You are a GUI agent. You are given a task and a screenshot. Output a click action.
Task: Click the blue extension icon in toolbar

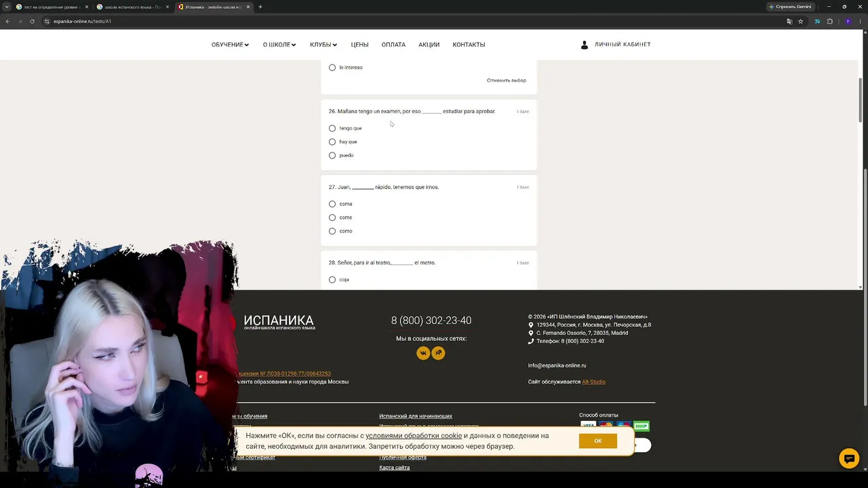(x=816, y=21)
